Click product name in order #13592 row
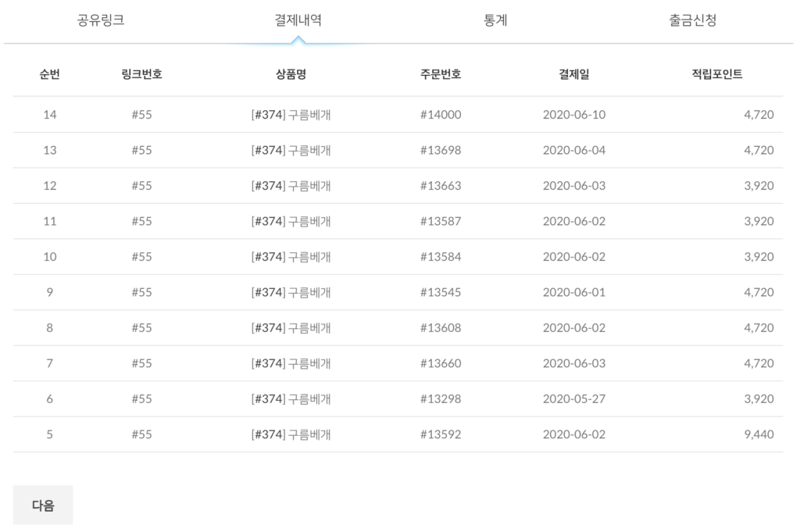This screenshot has height=532, width=800. pyautogui.click(x=291, y=434)
